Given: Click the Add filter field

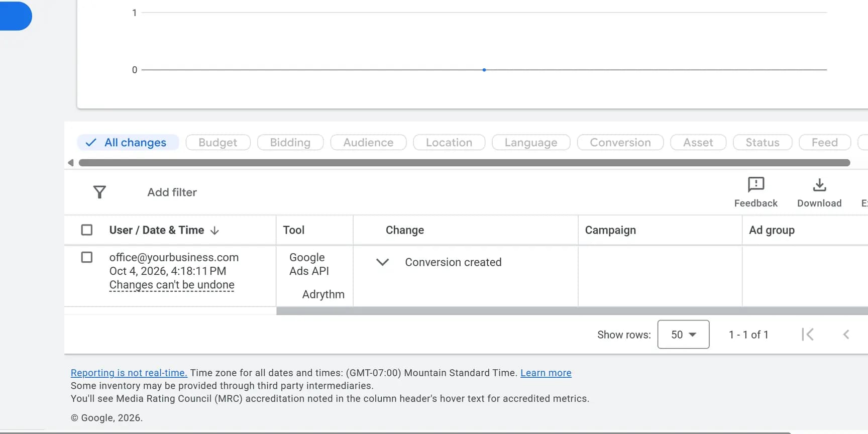Looking at the screenshot, I should (x=172, y=192).
